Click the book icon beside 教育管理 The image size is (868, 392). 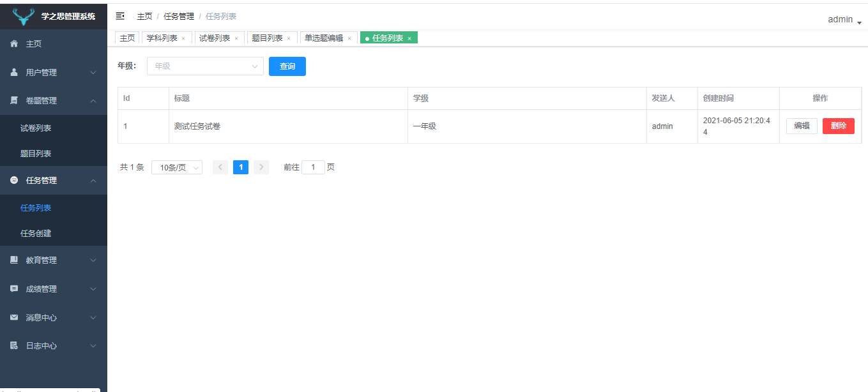coord(14,260)
